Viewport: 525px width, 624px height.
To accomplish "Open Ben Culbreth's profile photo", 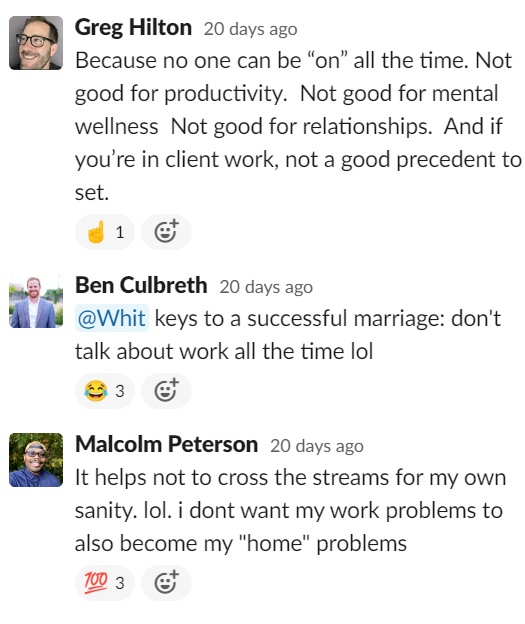I will pos(36,301).
